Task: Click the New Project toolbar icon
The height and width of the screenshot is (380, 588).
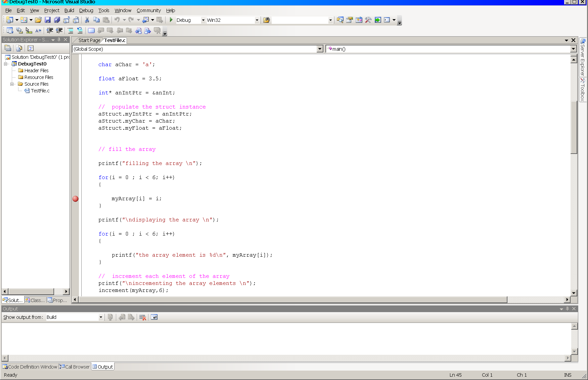Action: pyautogui.click(x=10, y=20)
